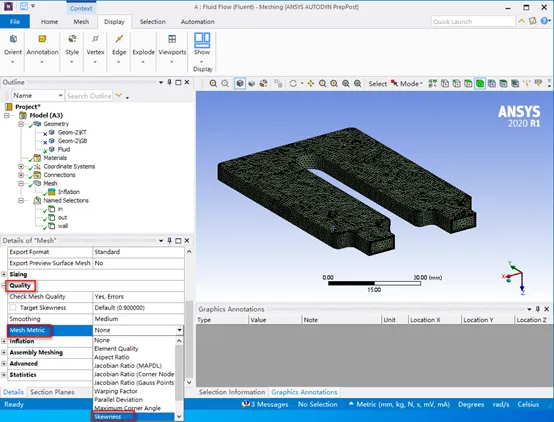Image resolution: width=554 pixels, height=422 pixels.
Task: Click the yellow filter arrow in Outline search
Action: pos(119,95)
